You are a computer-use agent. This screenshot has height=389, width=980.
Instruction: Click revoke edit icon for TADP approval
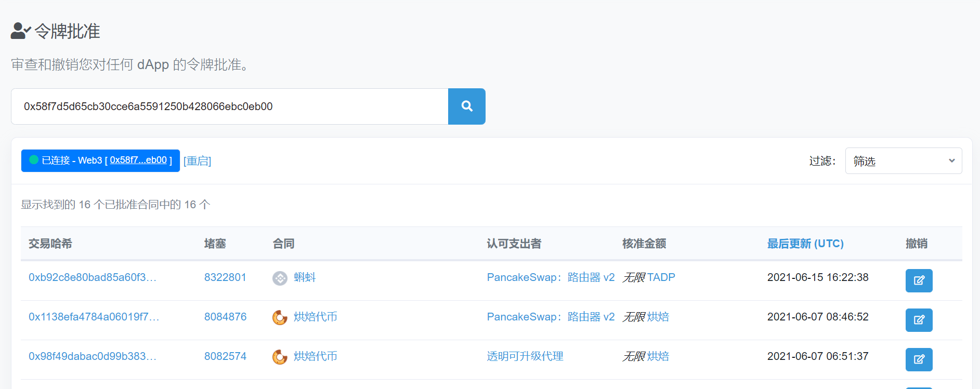919,280
